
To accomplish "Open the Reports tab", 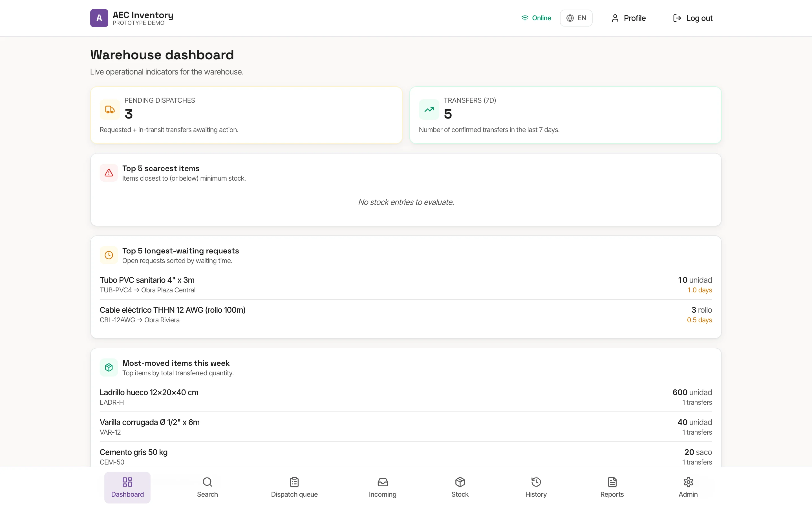I will 612,487.
